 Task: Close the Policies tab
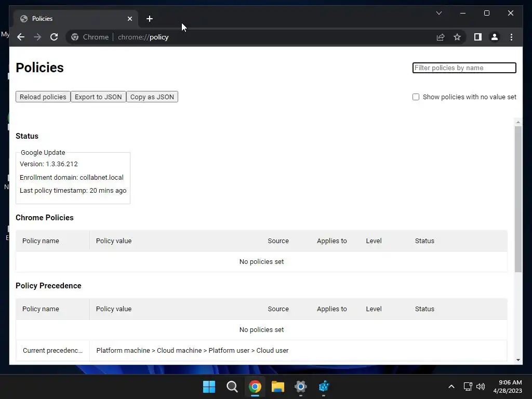coord(129,19)
